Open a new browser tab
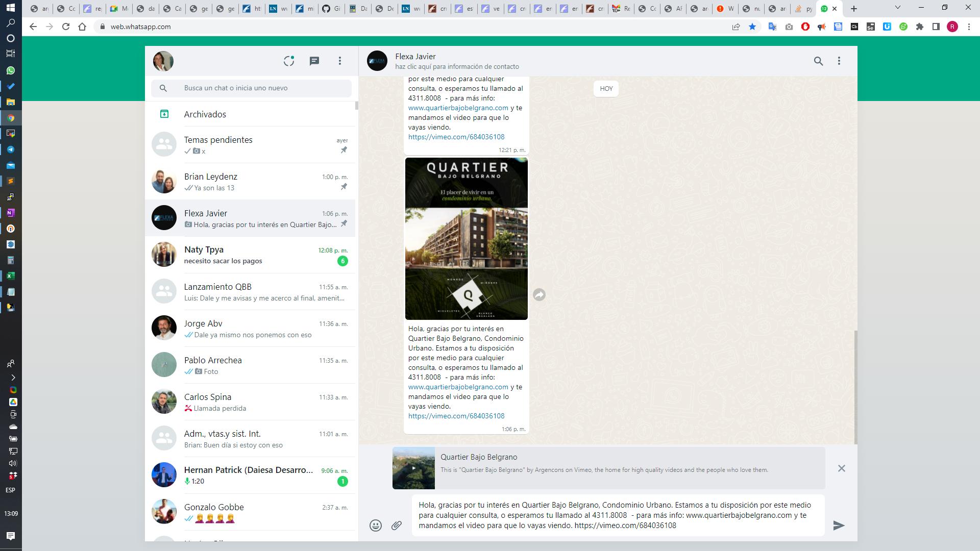This screenshot has height=551, width=980. (854, 9)
